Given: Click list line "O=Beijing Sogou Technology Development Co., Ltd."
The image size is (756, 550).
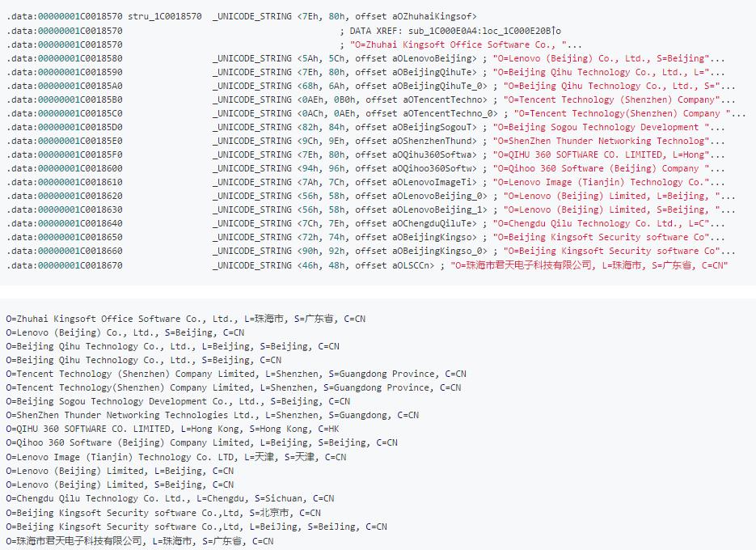Looking at the screenshot, I should coord(178,401).
